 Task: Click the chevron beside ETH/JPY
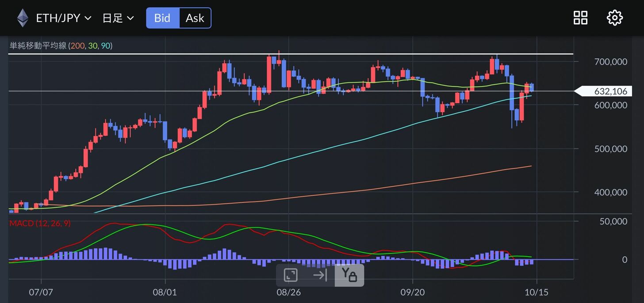[x=88, y=18]
